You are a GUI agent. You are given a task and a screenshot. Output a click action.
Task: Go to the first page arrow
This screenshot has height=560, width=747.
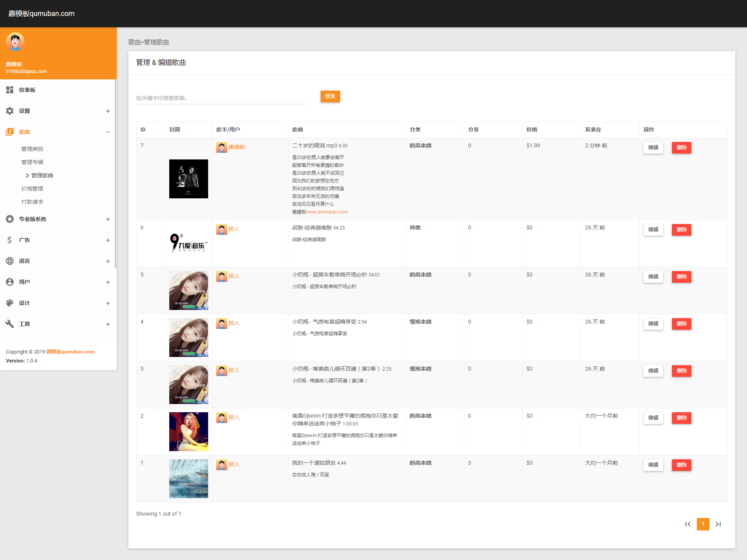688,524
